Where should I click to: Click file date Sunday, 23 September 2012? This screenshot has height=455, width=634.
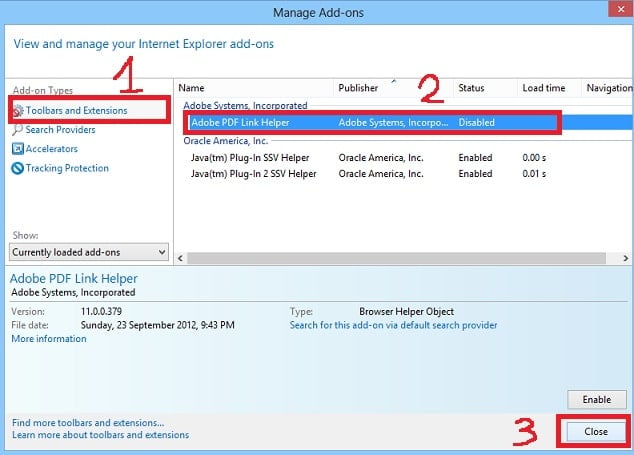pyautogui.click(x=158, y=325)
